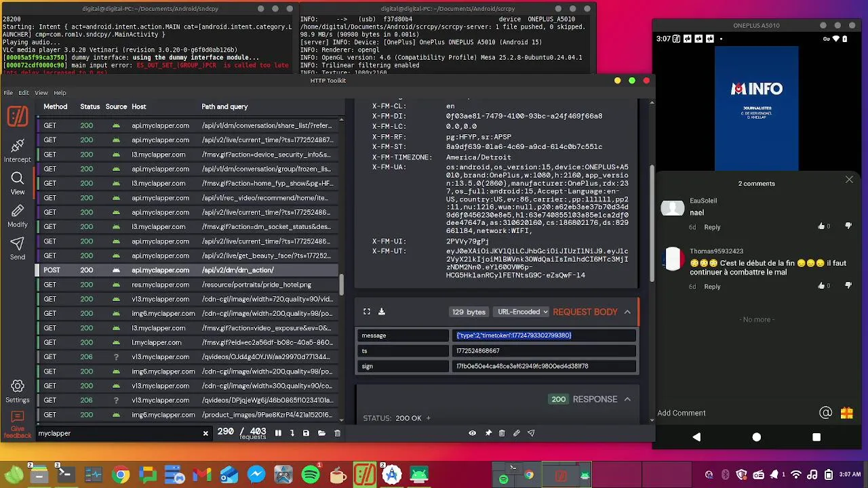Pause request collection in HTTP Toolkit
868x488 pixels.
(278, 433)
